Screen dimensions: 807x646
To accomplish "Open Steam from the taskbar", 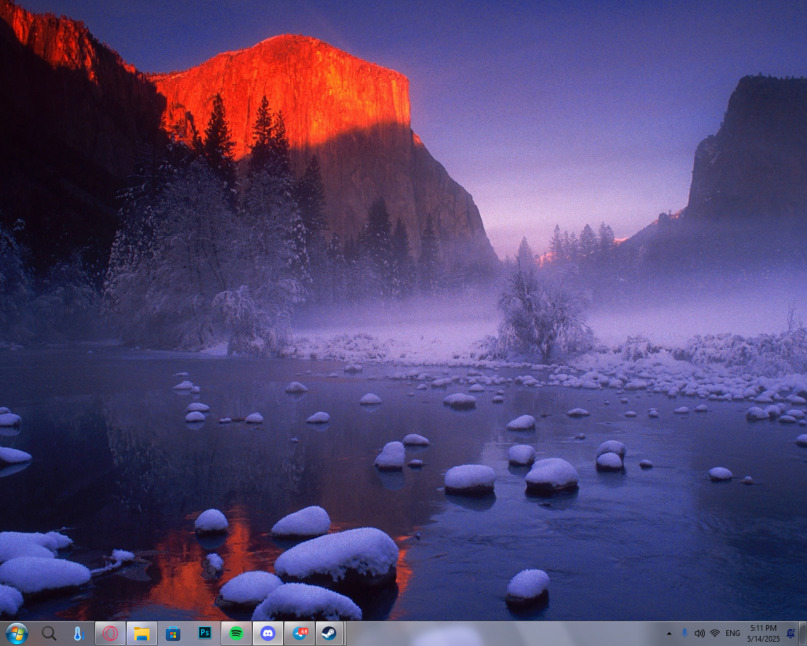I will click(x=329, y=633).
